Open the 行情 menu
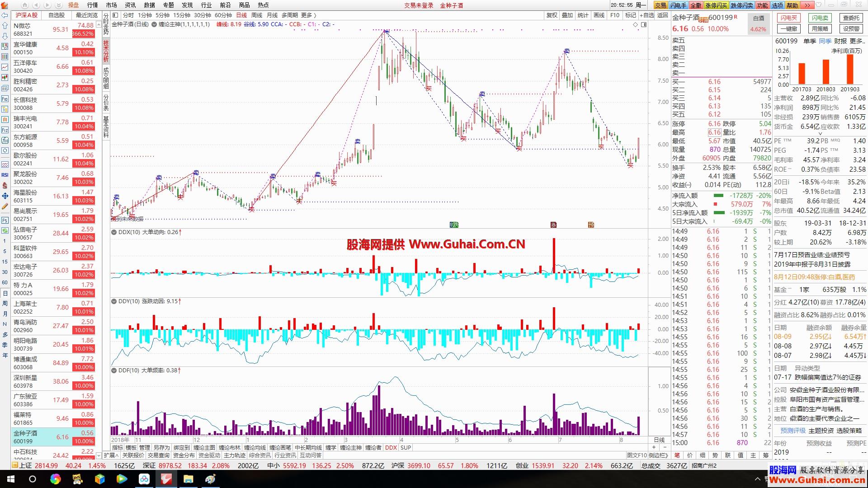This screenshot has height=488, width=868. click(x=93, y=5)
